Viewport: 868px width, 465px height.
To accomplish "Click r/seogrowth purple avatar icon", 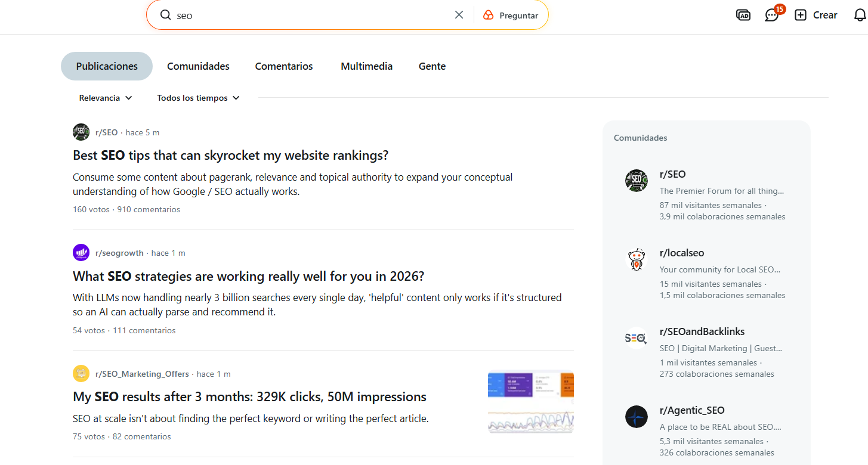I will tap(81, 253).
